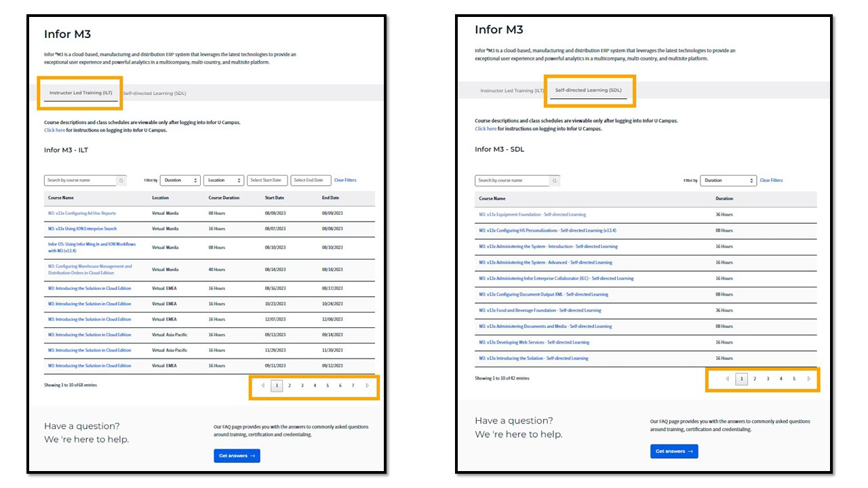
Task: Open M3: v13x Developing Web Services course
Action: click(534, 342)
